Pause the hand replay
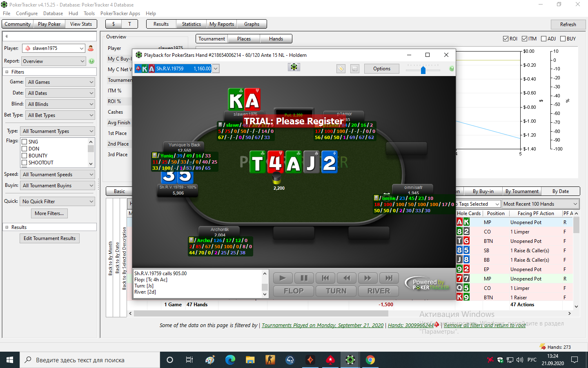 [x=304, y=278]
